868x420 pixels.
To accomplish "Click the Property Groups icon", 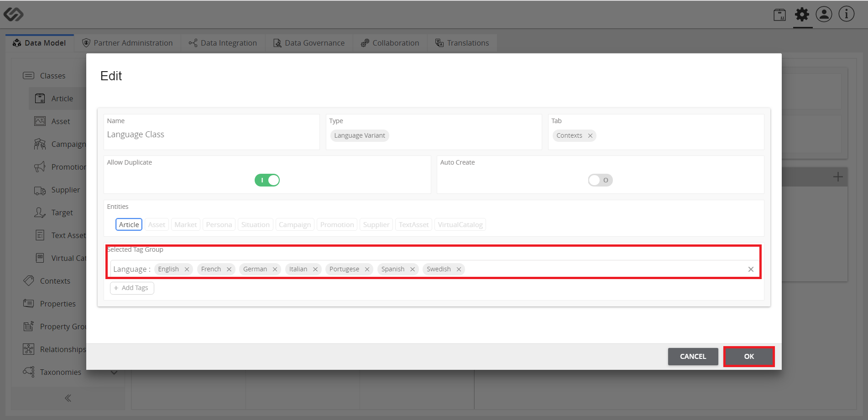I will point(29,327).
